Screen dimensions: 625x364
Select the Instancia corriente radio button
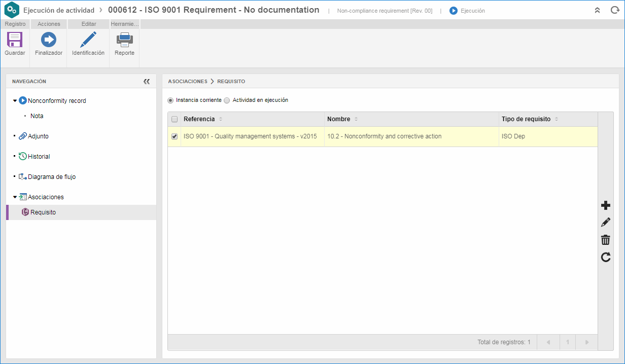[x=170, y=100]
